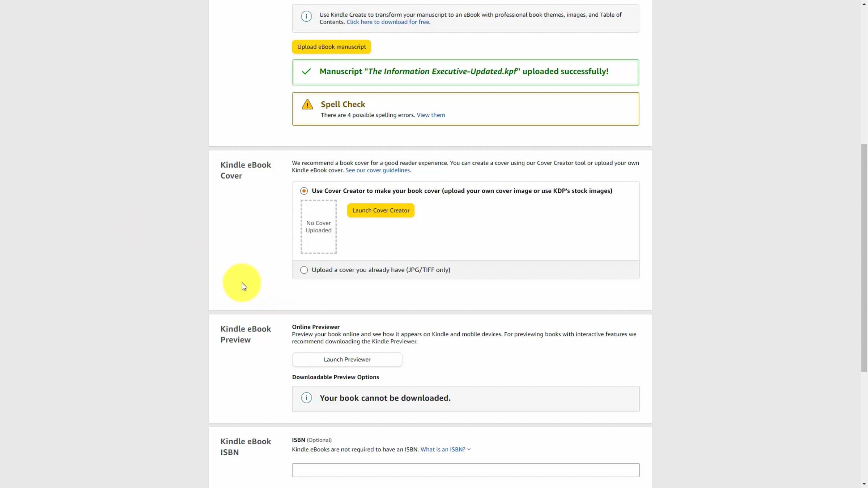Select Upload a cover you already have

304,270
